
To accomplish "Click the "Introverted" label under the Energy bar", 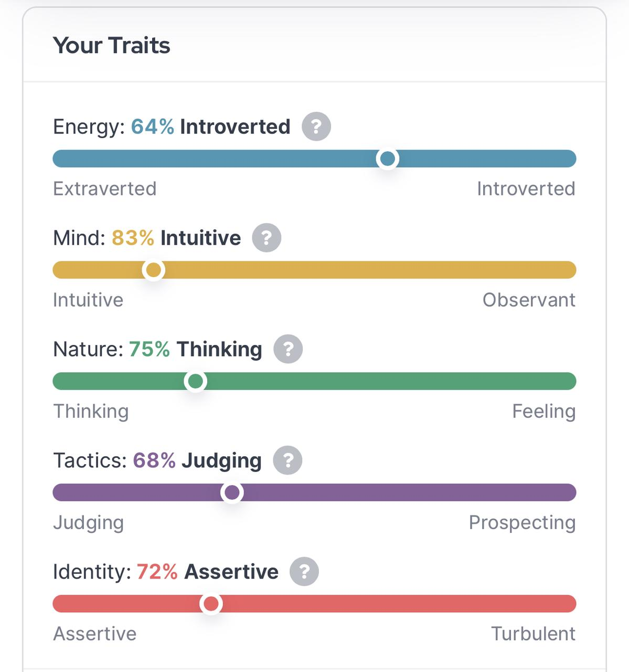I will coord(526,188).
